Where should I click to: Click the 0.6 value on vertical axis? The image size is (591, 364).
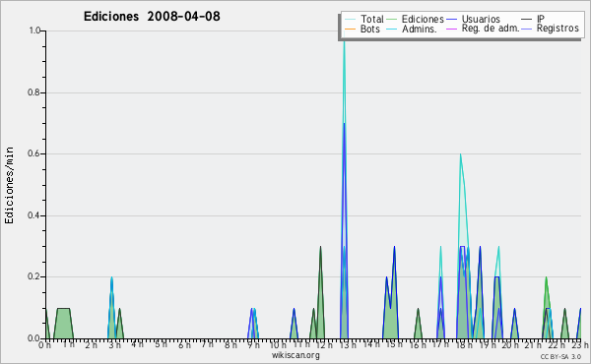pos(33,153)
